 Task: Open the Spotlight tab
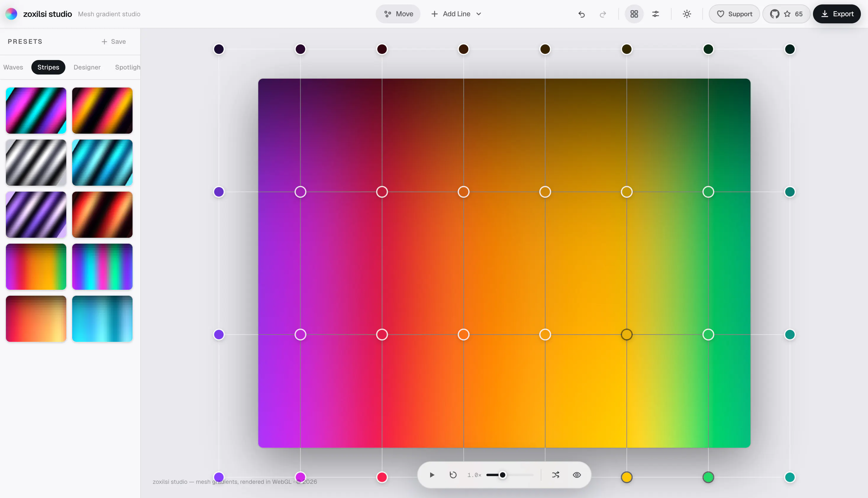[x=128, y=67]
